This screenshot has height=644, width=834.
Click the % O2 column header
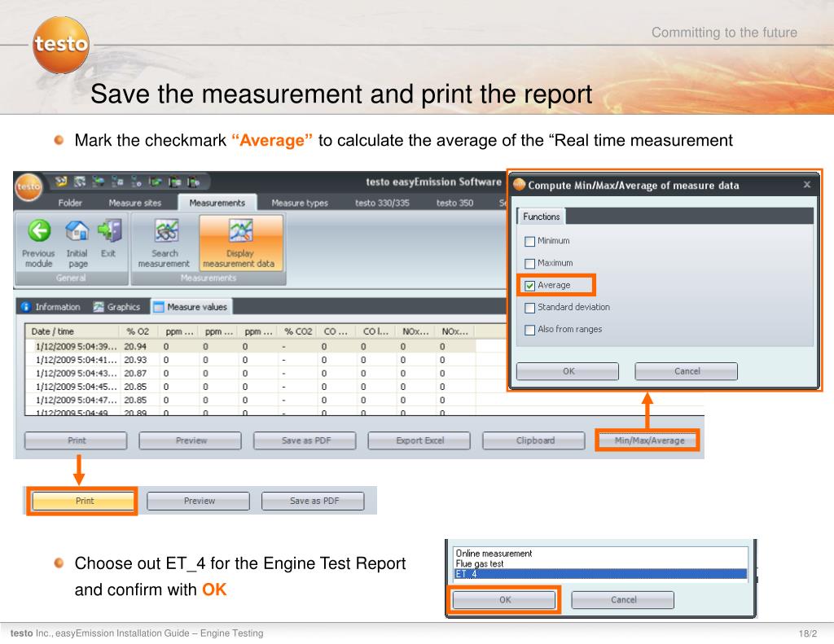tap(139, 331)
